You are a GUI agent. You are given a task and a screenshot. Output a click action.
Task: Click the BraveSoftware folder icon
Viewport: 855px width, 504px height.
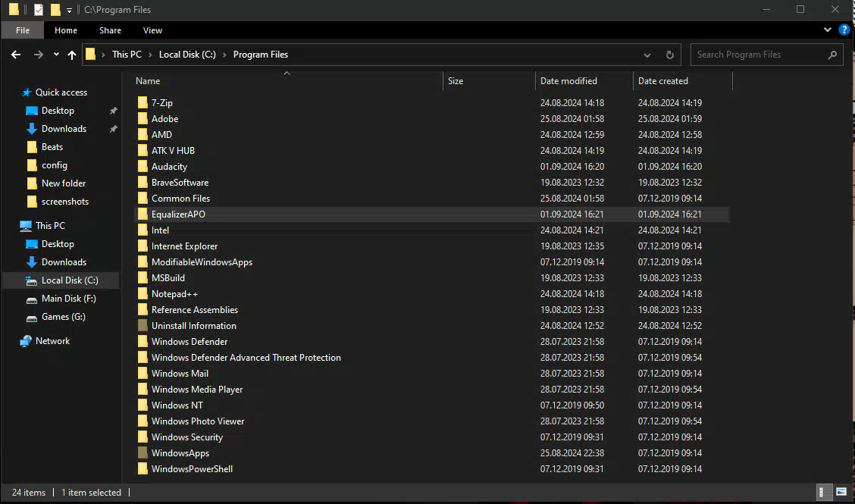142,182
